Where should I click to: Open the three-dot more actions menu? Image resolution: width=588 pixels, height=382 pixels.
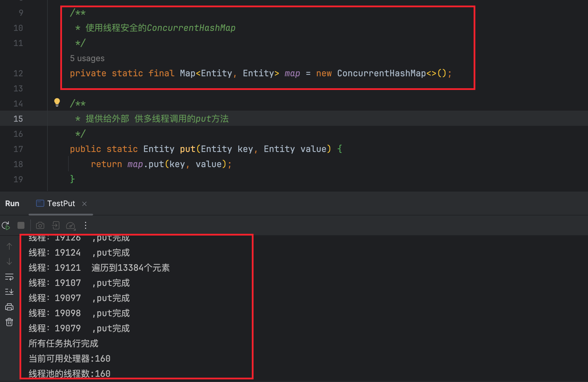(x=85, y=225)
